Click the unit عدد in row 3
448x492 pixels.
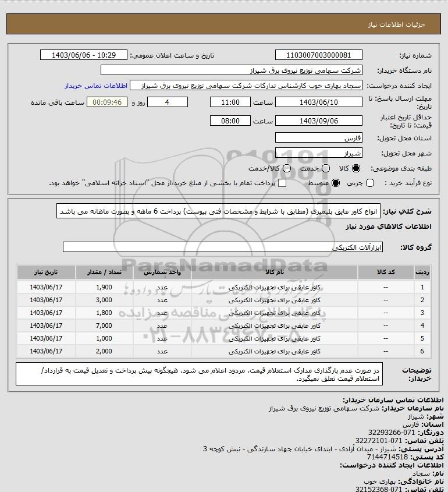(x=162, y=313)
